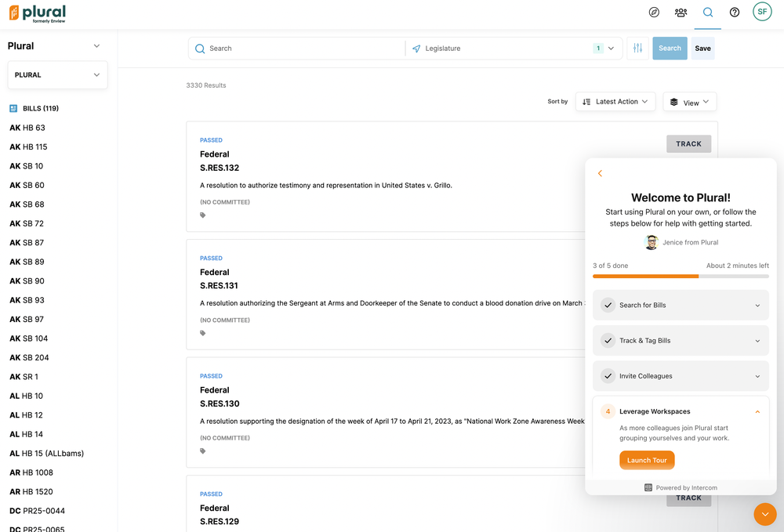Click the Launch Tour button
Viewport: 784px width, 532px height.
tap(647, 461)
